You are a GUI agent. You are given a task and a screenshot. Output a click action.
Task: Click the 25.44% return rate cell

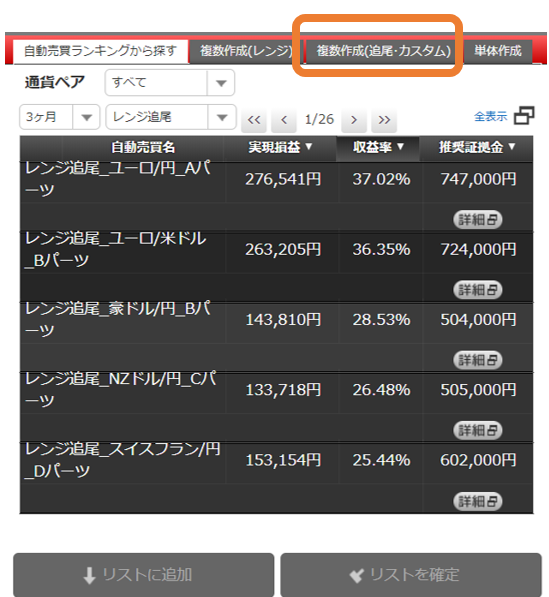(381, 460)
